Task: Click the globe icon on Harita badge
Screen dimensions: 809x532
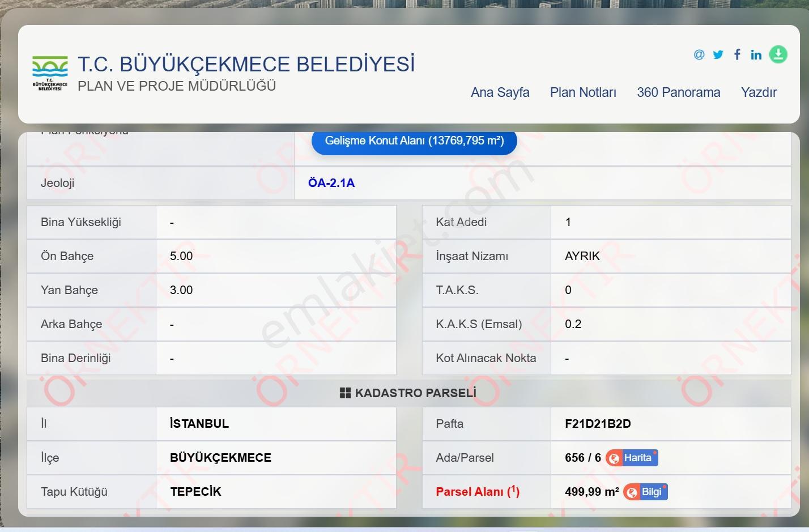Action: (x=614, y=458)
